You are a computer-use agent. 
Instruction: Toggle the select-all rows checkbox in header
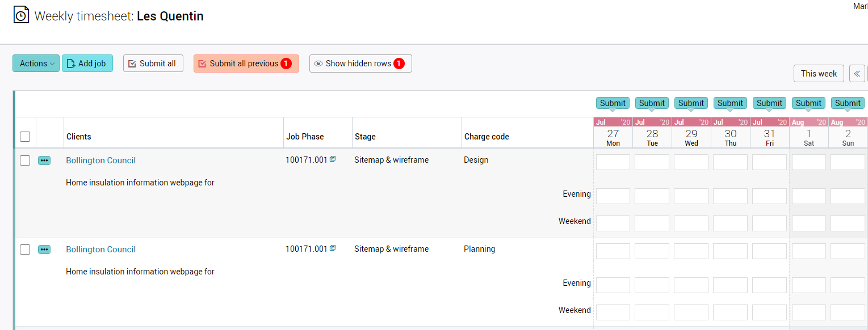[25, 137]
